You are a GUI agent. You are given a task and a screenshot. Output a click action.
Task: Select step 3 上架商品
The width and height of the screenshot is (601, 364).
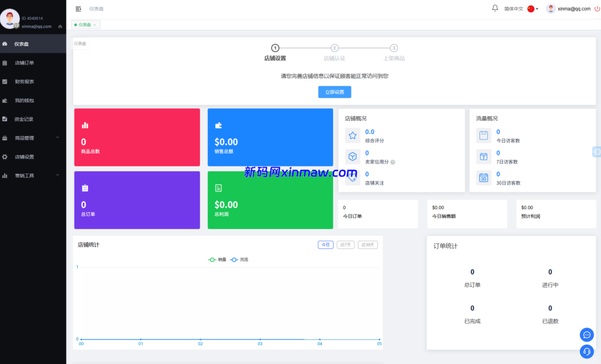click(x=394, y=53)
